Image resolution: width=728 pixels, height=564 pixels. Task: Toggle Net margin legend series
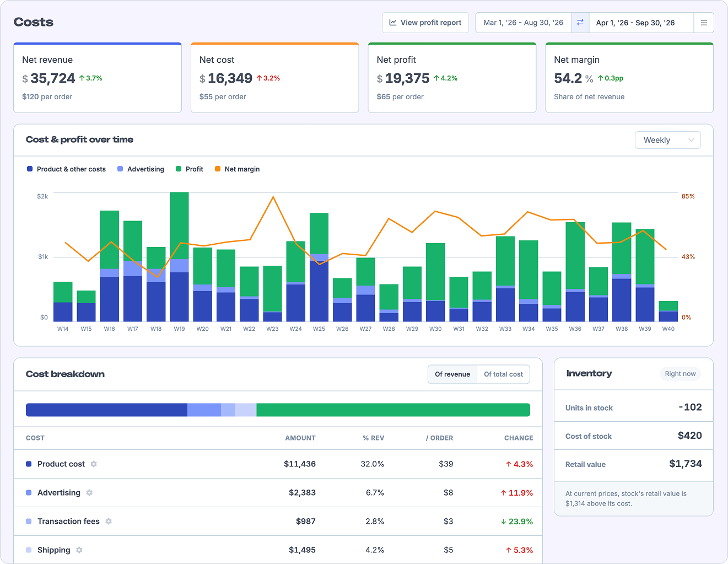point(237,169)
